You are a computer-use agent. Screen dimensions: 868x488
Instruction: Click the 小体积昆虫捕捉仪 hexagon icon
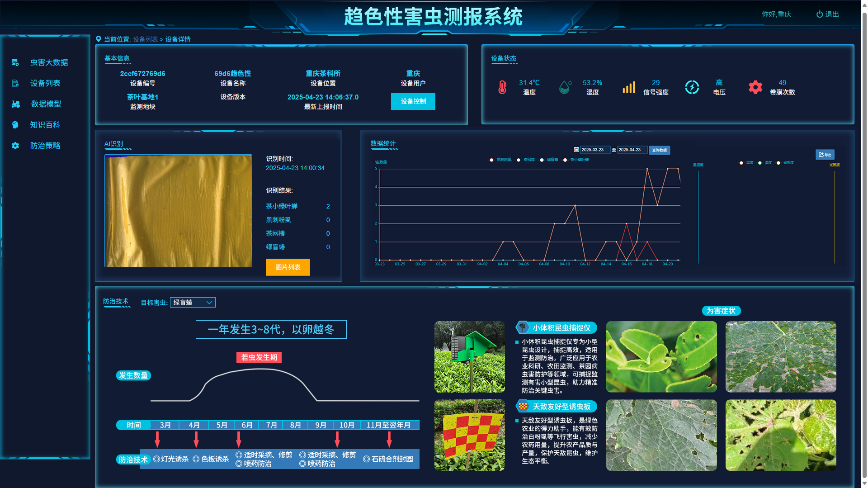(523, 327)
